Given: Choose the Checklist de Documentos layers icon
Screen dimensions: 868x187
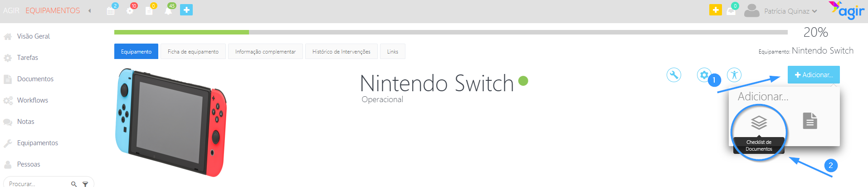Looking at the screenshot, I should 759,122.
